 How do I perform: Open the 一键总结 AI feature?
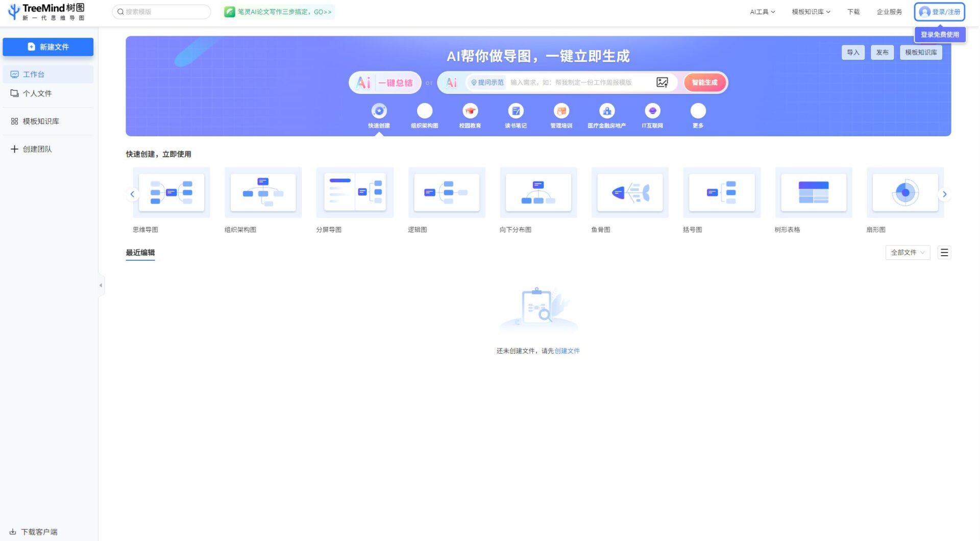click(384, 82)
